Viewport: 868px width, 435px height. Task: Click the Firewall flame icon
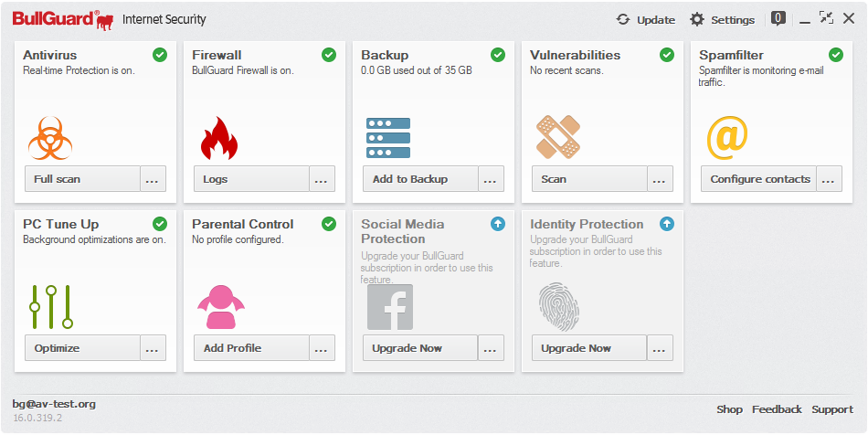[x=218, y=137]
